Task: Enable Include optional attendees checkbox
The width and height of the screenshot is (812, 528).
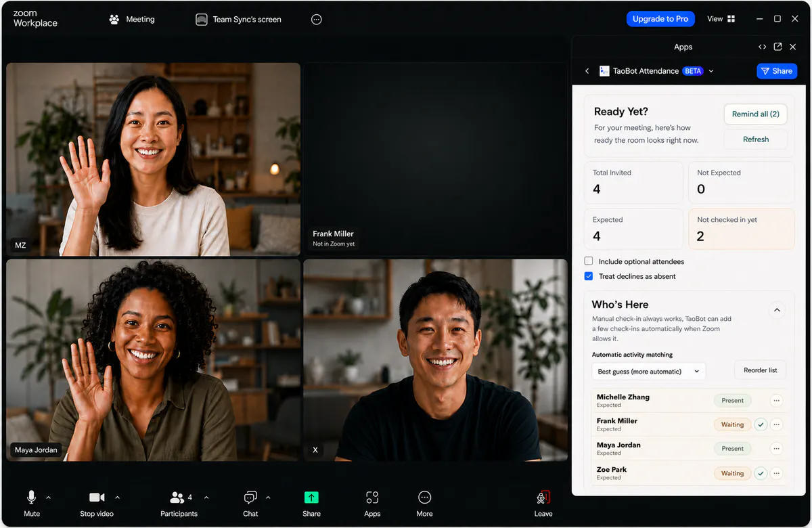Action: [x=589, y=261]
